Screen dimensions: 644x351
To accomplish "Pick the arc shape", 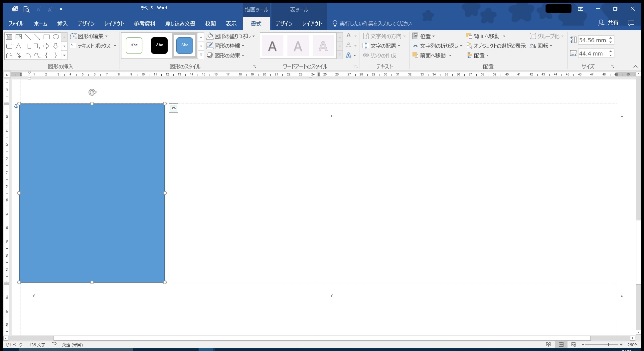I will (x=28, y=56).
